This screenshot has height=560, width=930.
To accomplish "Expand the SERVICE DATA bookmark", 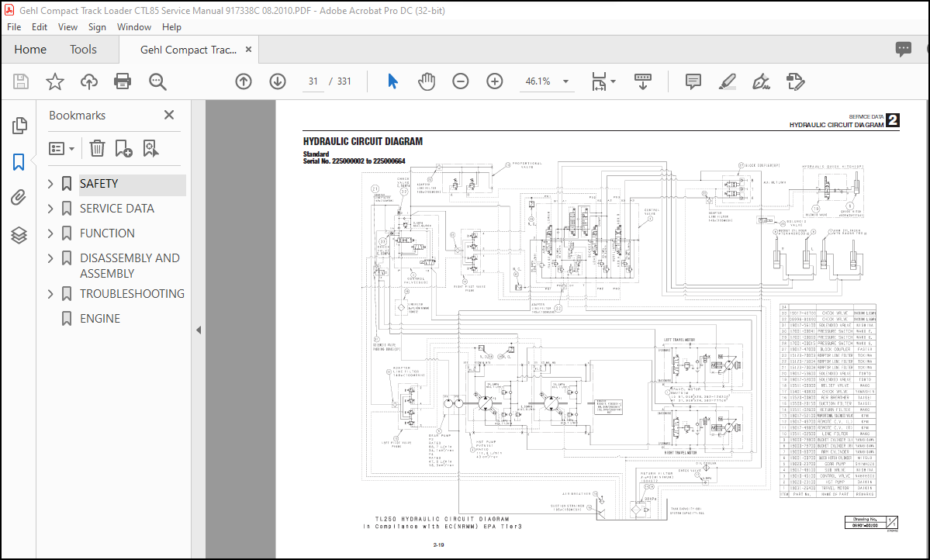I will 50,209.
